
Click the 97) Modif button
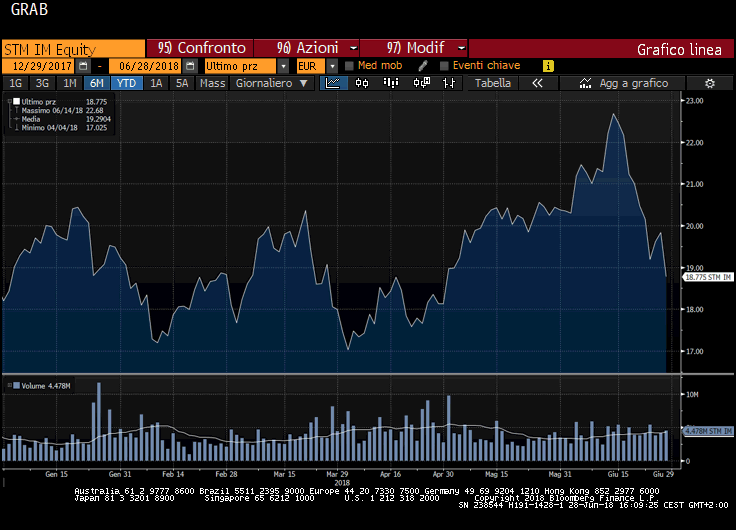point(414,48)
